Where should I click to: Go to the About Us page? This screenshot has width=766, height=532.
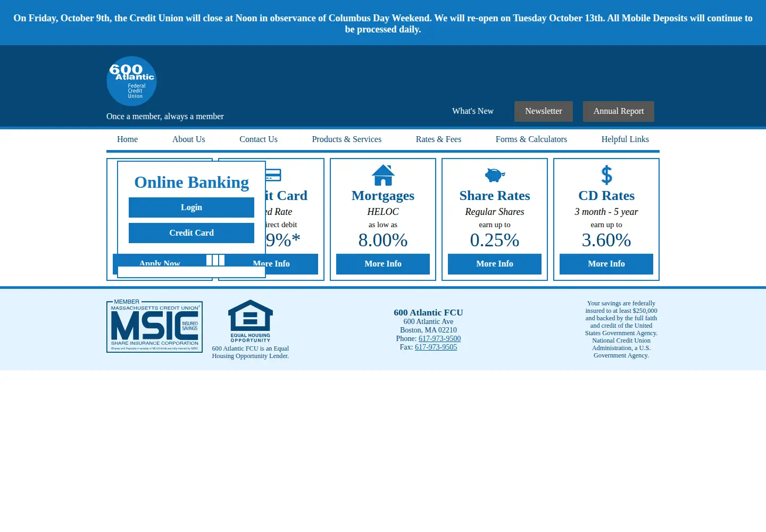click(x=188, y=139)
